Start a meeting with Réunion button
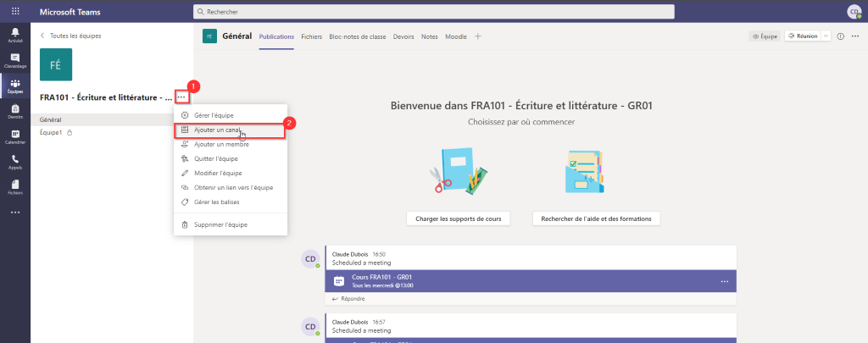This screenshot has width=868, height=343. (803, 36)
